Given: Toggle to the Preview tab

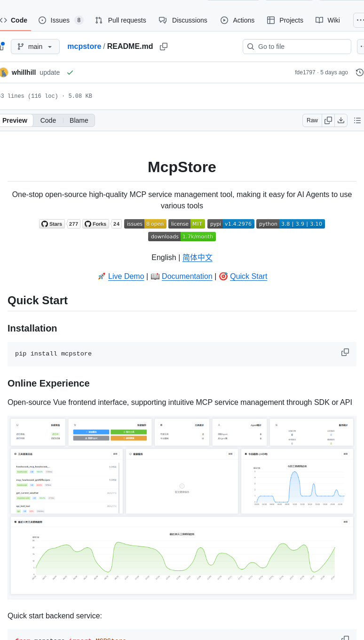Looking at the screenshot, I should (x=15, y=120).
